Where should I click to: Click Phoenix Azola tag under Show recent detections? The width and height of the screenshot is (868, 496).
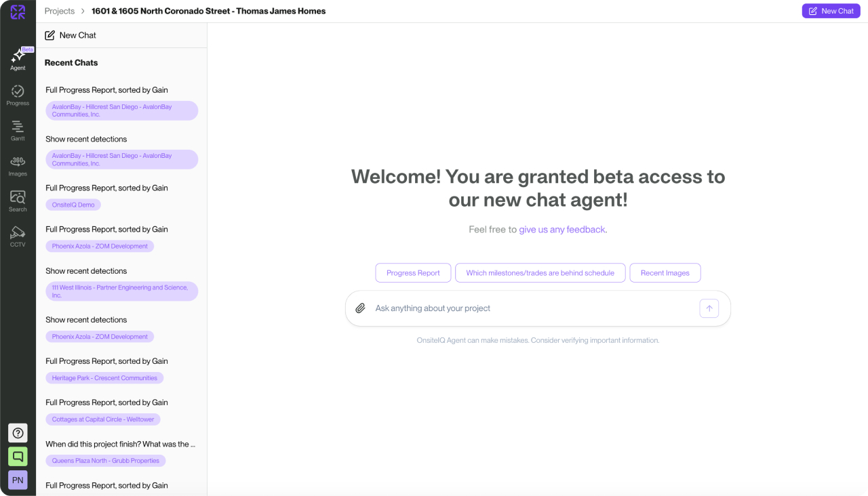pyautogui.click(x=100, y=337)
